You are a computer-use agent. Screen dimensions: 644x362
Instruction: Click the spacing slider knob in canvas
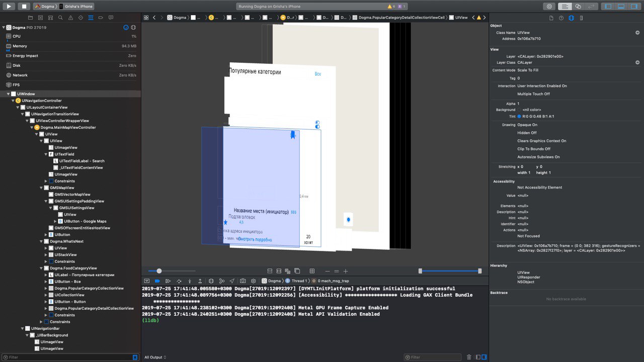[x=159, y=271]
